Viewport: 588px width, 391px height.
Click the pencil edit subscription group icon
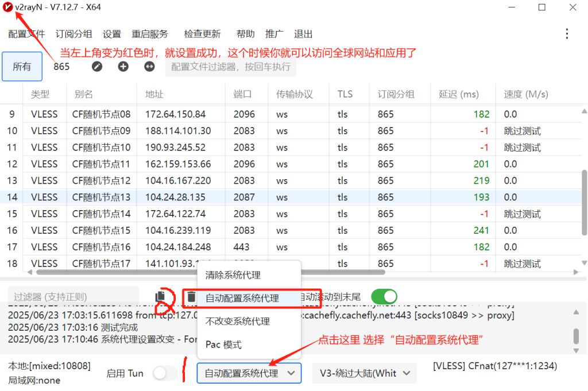[97, 67]
